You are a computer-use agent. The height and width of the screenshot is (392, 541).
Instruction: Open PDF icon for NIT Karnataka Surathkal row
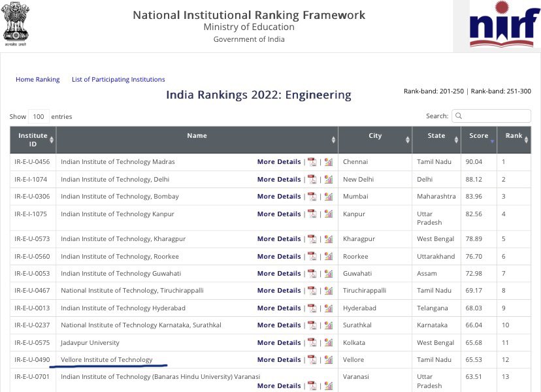pyautogui.click(x=312, y=325)
